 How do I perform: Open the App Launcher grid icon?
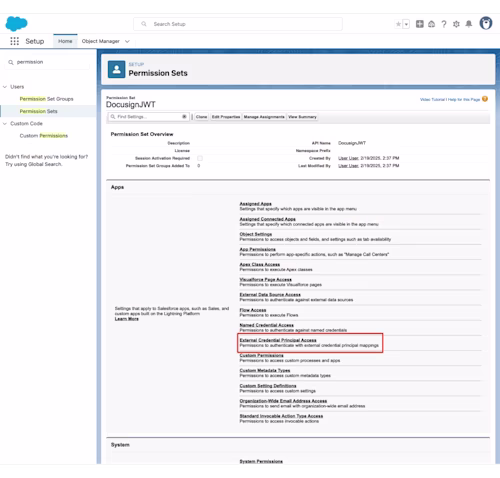pyautogui.click(x=14, y=41)
